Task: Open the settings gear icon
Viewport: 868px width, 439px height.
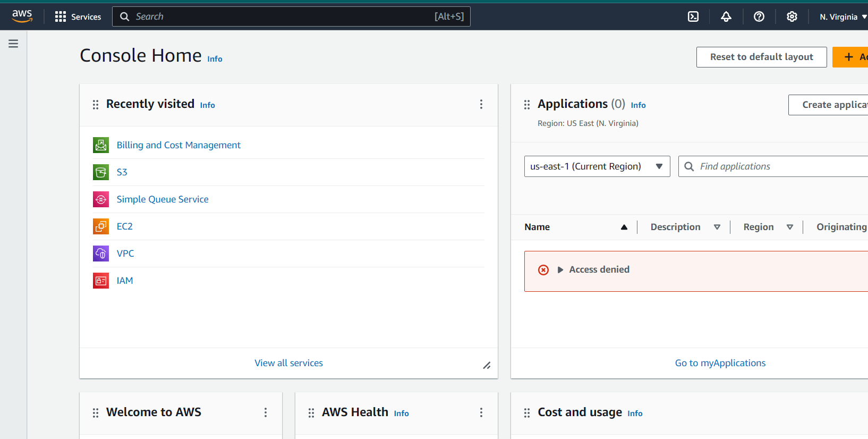Action: pyautogui.click(x=792, y=16)
